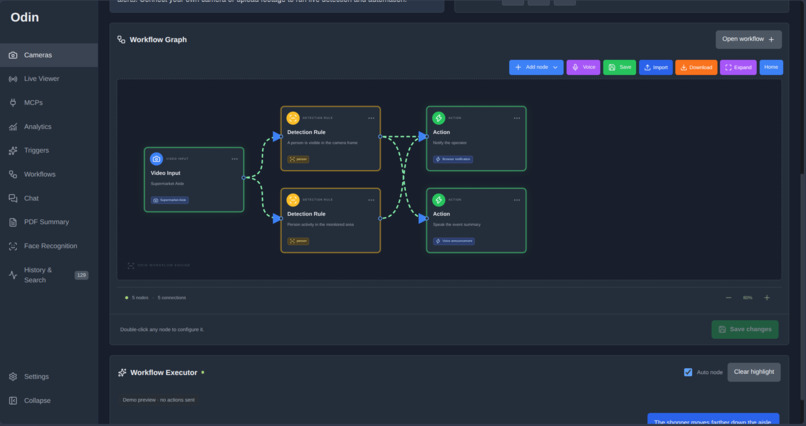Screen dimensions: 806x426
Task: Click the Collapse sidebar panel icon
Action: click(13, 400)
